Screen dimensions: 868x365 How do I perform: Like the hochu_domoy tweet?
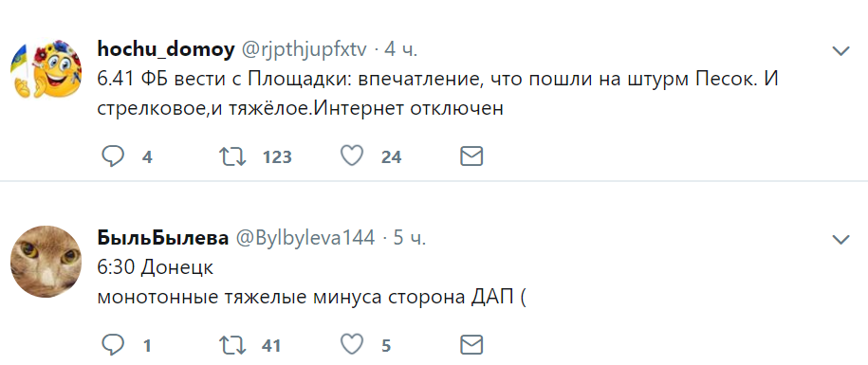[352, 156]
